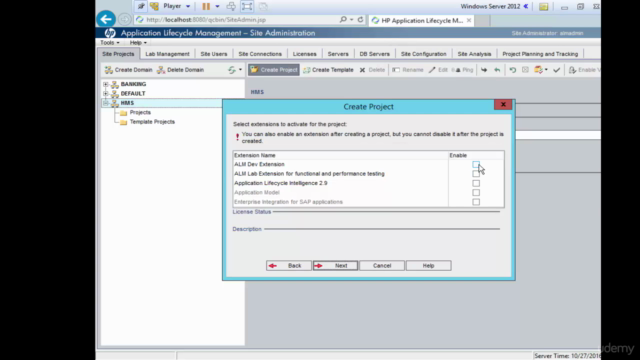Switch to Site Projects tab
Viewport: 640px width, 360px height.
pos(118,54)
